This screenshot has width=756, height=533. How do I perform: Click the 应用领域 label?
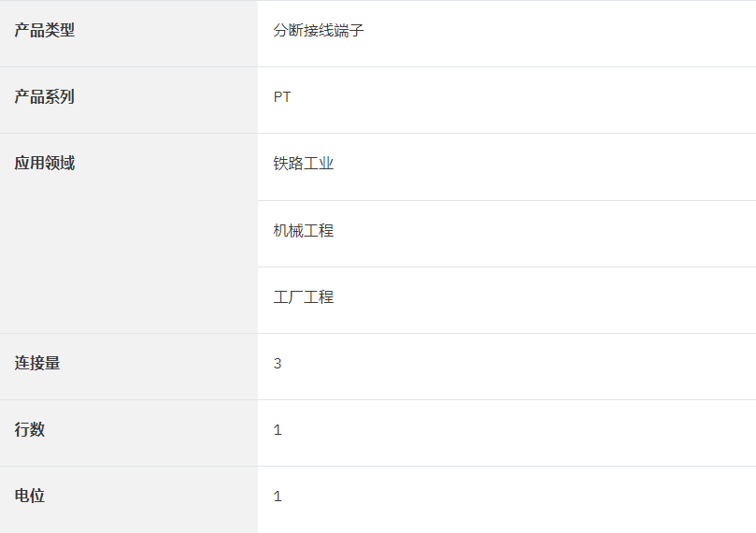point(44,163)
